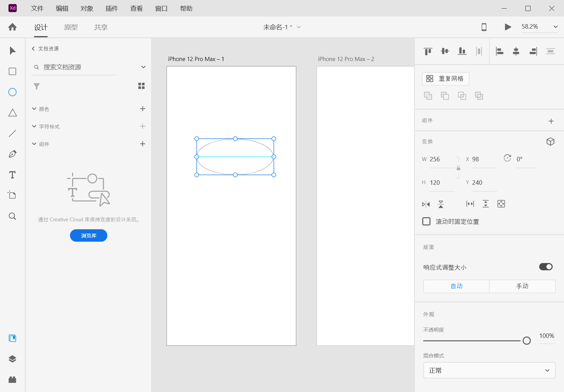Viewport: 564px width, 392px height.
Task: Create a 重复网格 from selection
Action: [445, 79]
